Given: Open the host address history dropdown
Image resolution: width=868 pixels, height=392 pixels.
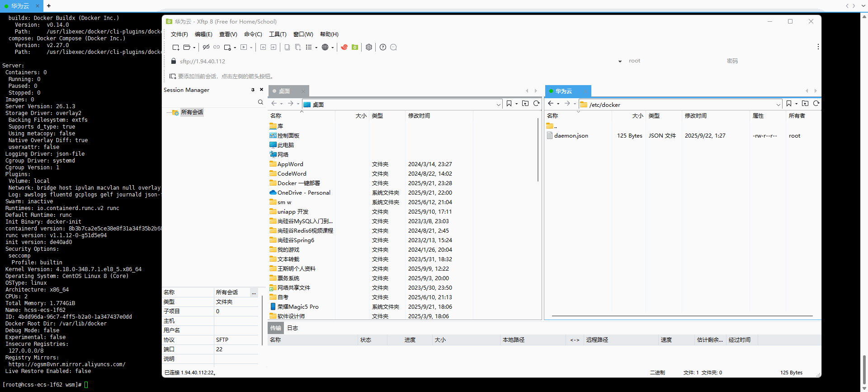Looking at the screenshot, I should [620, 62].
